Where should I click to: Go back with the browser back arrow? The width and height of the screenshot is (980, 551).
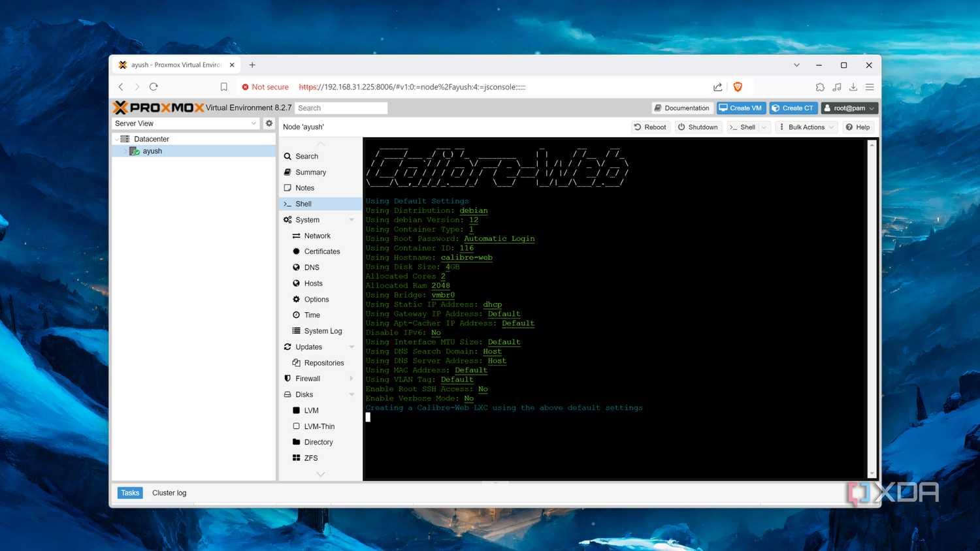[x=121, y=87]
